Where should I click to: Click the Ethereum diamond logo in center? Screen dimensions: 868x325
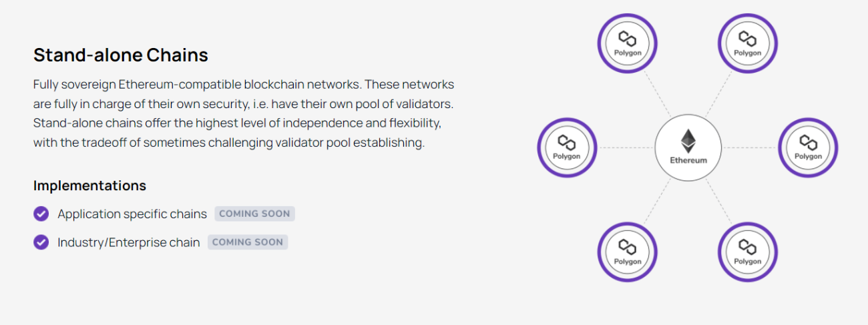[688, 141]
